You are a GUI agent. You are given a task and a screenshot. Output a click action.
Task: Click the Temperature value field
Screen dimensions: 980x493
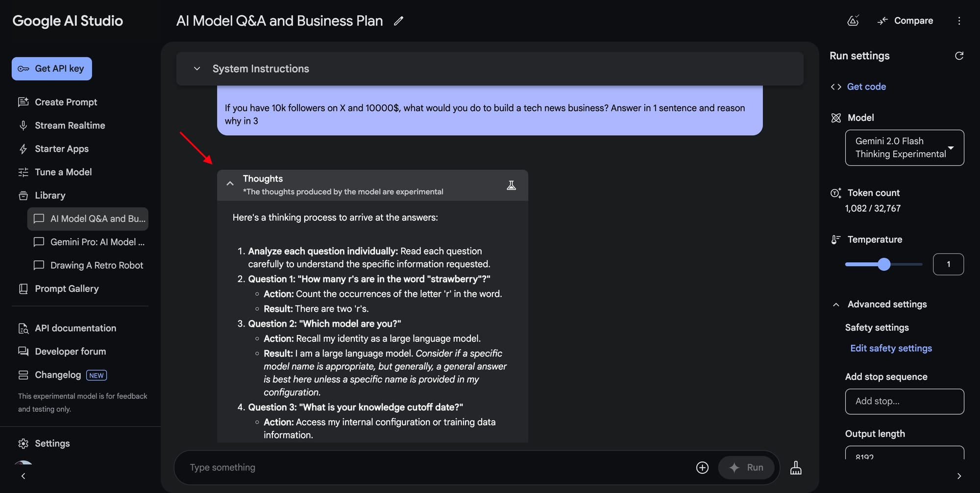click(948, 264)
